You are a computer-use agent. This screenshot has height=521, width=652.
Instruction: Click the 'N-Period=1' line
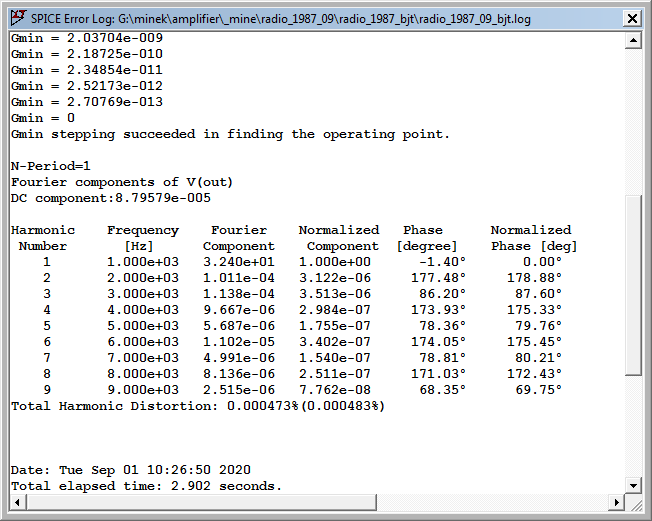point(51,166)
